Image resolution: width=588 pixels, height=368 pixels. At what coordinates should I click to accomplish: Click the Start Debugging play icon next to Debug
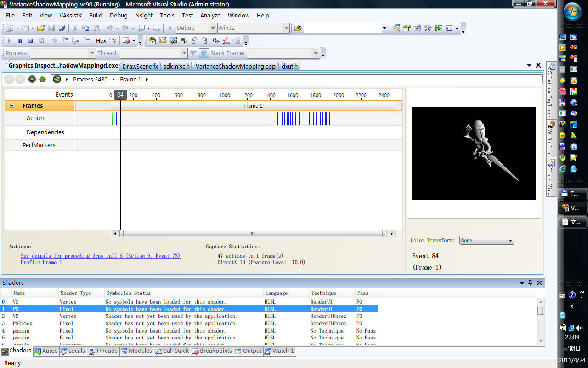coord(170,28)
